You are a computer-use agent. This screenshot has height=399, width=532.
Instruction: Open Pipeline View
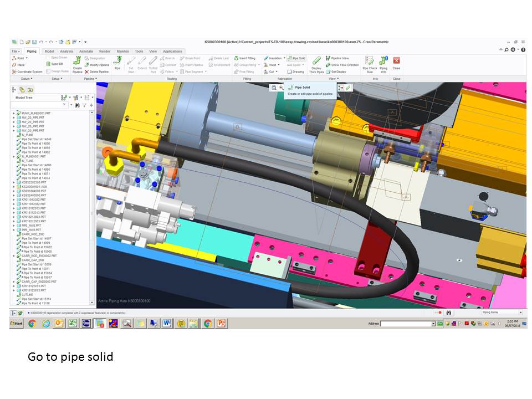pos(337,58)
